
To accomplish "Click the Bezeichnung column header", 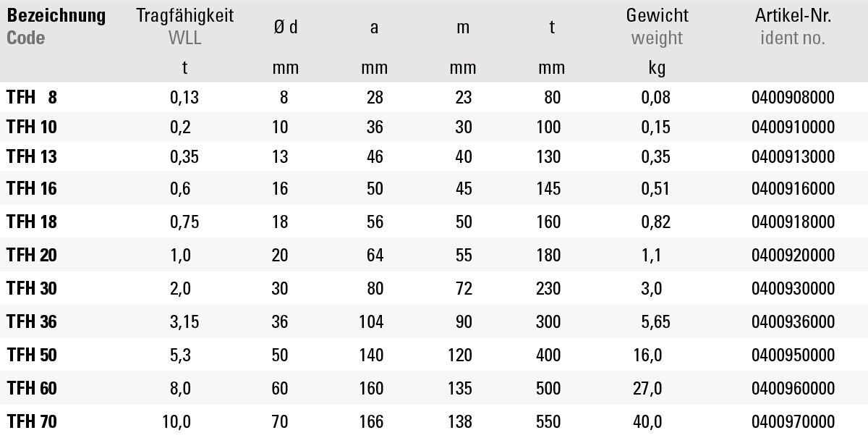I will click(56, 16).
